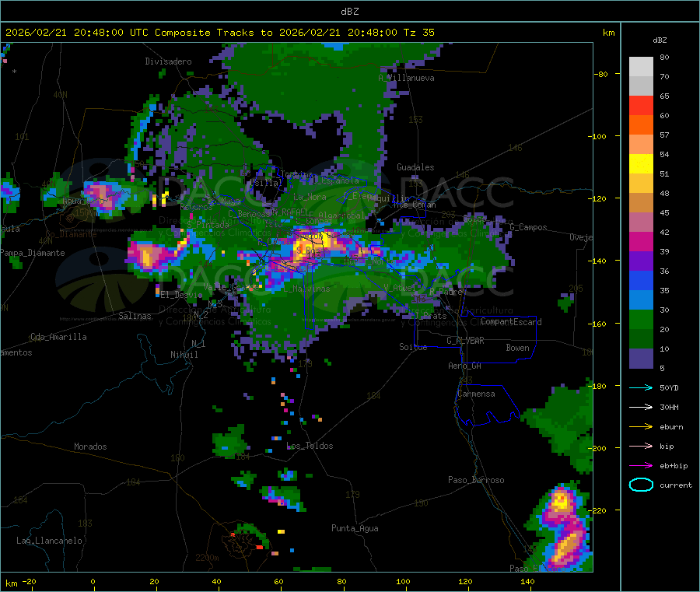This screenshot has width=700, height=592.
Task: Pick the gray 65–70 dBZ swatch
Action: (x=641, y=86)
